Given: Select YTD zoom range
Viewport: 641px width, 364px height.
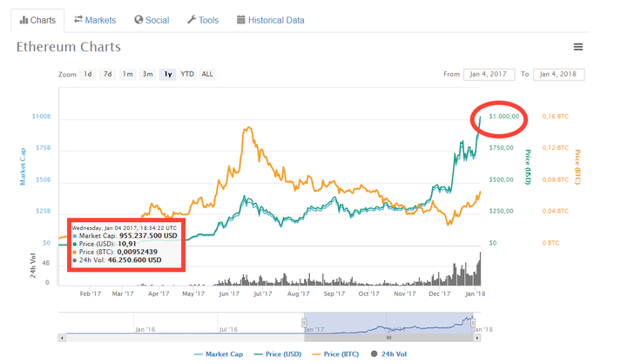Looking at the screenshot, I should click(x=187, y=74).
